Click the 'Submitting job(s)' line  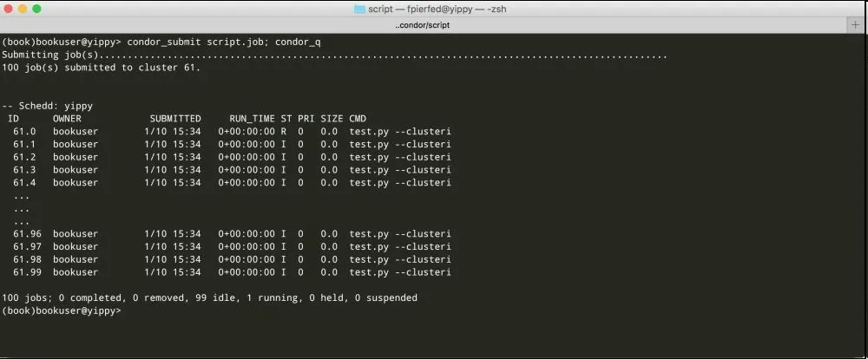(x=335, y=55)
